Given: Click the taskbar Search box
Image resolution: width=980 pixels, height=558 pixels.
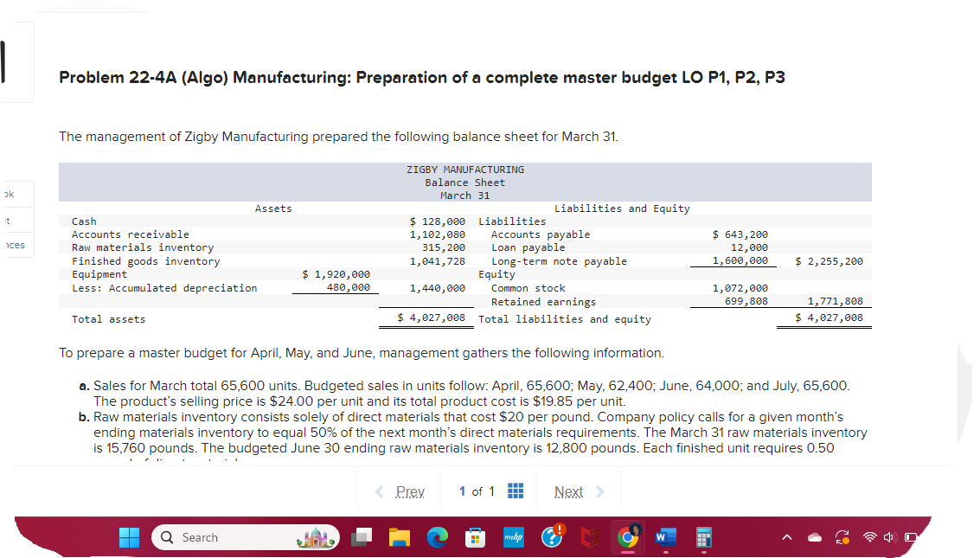Looking at the screenshot, I should tap(246, 537).
